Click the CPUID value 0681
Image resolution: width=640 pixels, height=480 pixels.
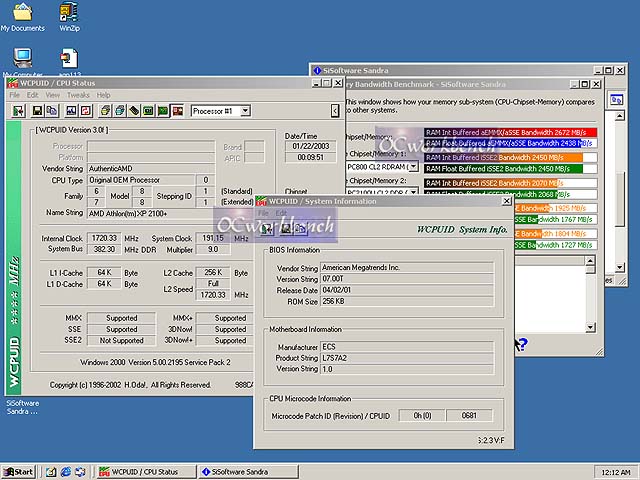click(469, 416)
